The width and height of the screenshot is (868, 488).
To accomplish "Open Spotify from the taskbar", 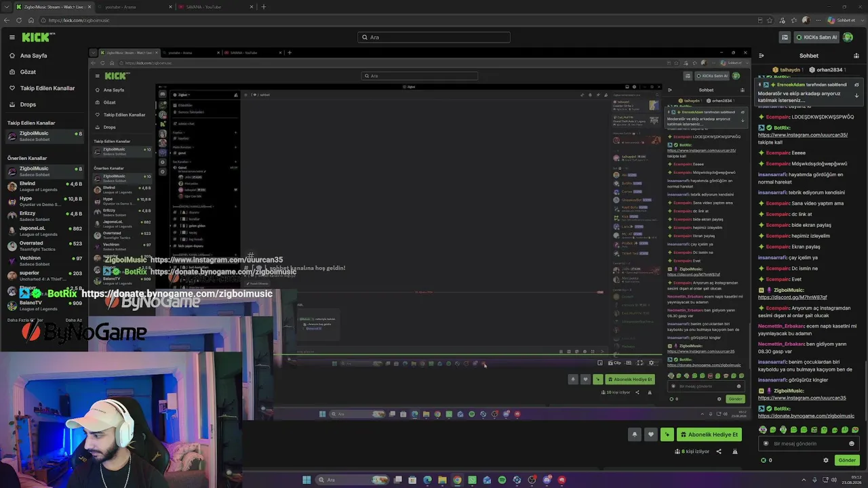I will pos(502,480).
